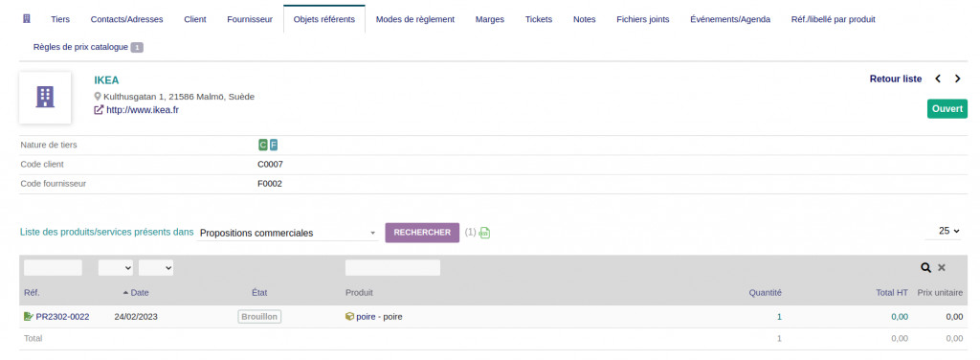This screenshot has height=360, width=980.
Task: Go to previous record arrow
Action: [x=938, y=79]
